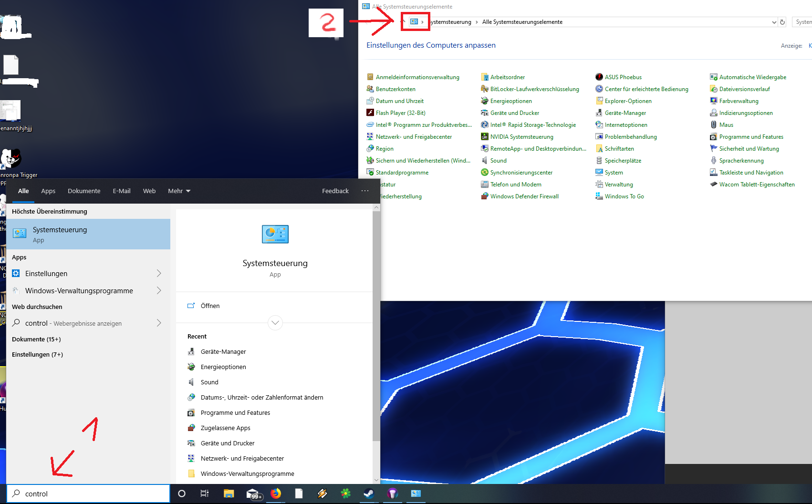Click the Windows To Go icon
The width and height of the screenshot is (812, 504).
click(599, 196)
